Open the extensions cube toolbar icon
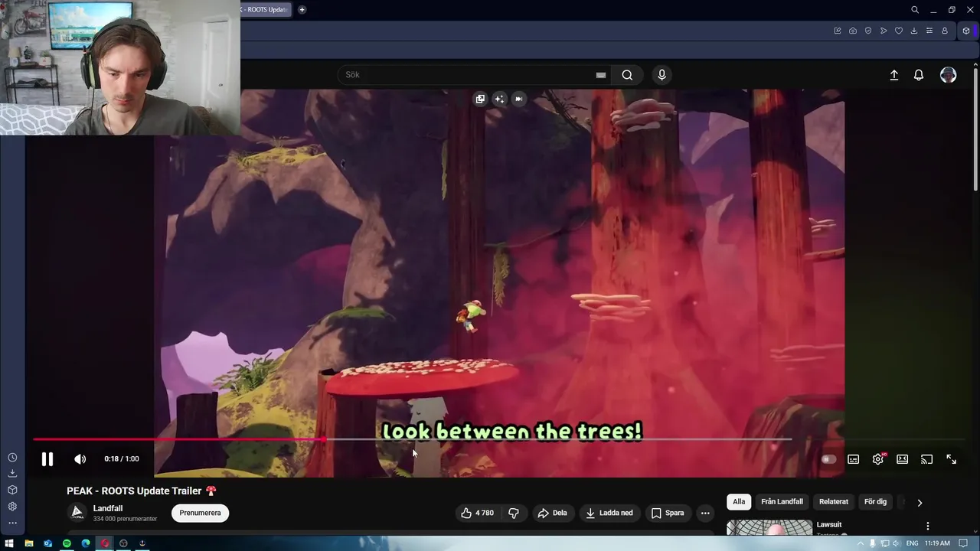The width and height of the screenshot is (980, 551). click(x=966, y=31)
